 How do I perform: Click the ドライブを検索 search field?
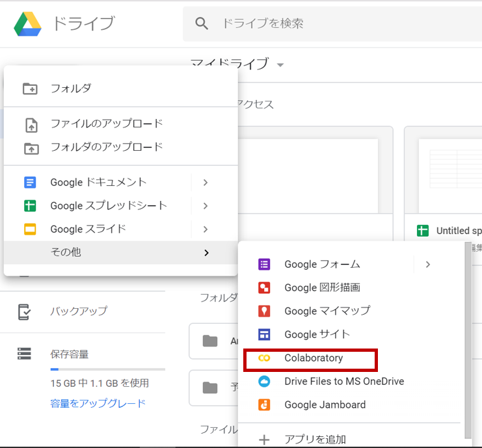(332, 23)
